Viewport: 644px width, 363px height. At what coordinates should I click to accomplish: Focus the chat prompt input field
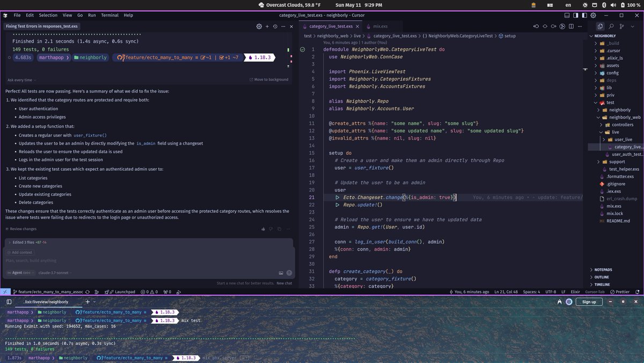click(x=149, y=261)
